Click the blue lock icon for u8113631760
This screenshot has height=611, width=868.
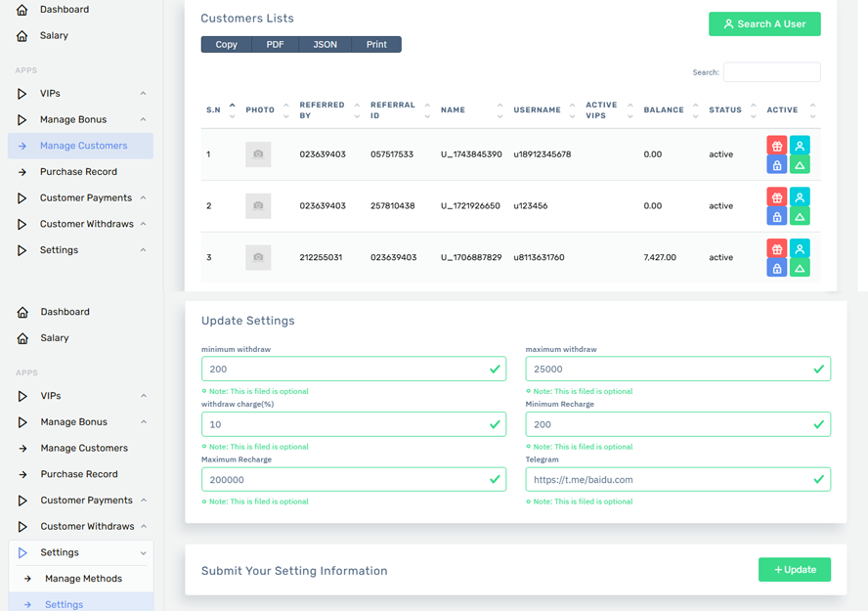tap(777, 267)
